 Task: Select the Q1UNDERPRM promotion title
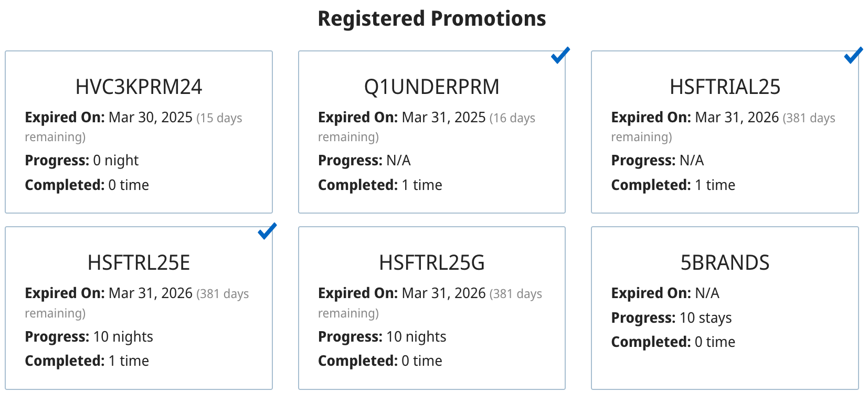click(x=431, y=87)
